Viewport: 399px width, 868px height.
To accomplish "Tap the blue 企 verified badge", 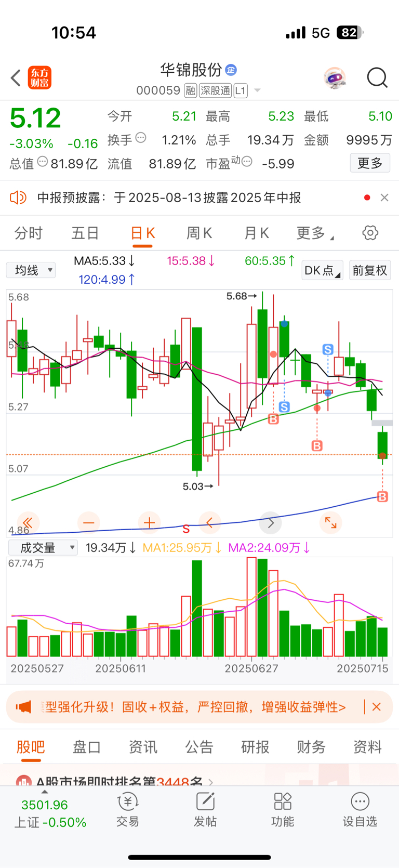I will [231, 70].
